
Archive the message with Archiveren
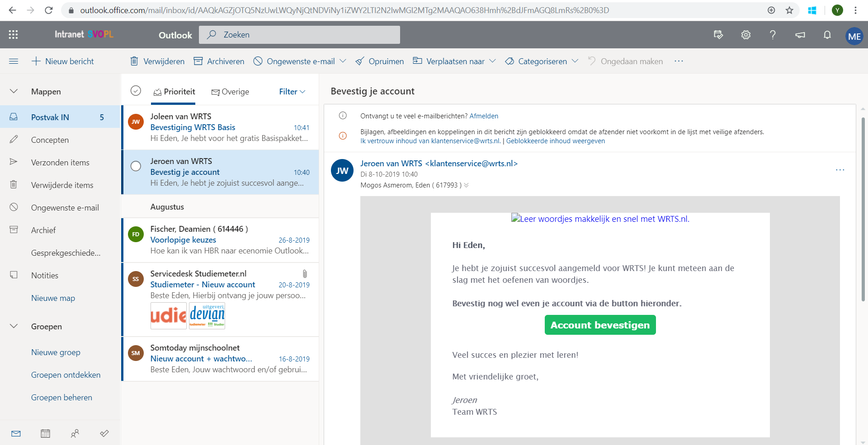click(219, 61)
